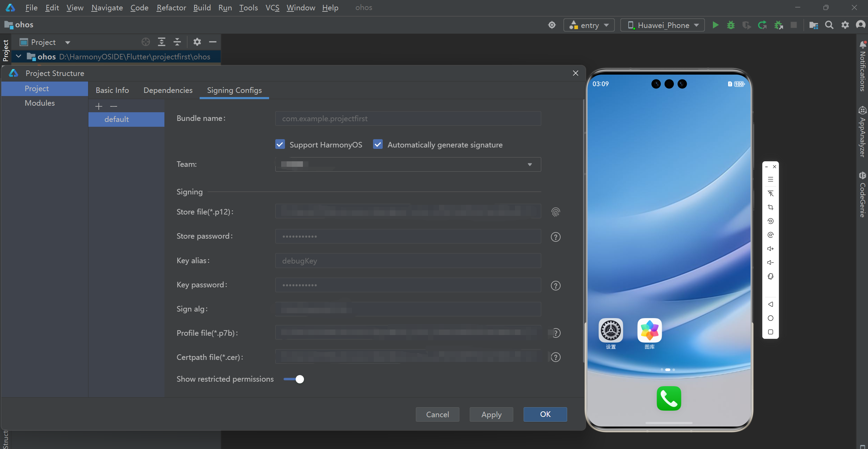The width and height of the screenshot is (868, 449).
Task: Open help for Store password field
Action: tap(555, 237)
